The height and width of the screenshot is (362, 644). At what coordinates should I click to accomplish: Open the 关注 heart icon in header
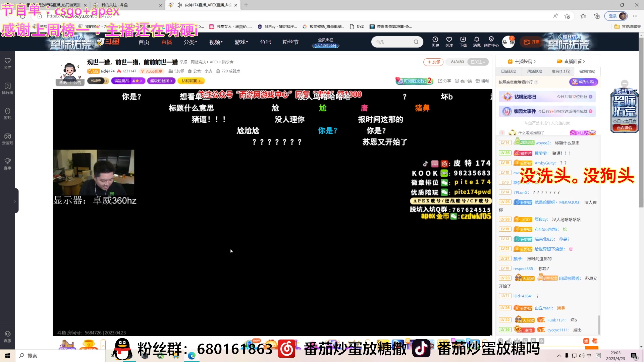point(449,42)
